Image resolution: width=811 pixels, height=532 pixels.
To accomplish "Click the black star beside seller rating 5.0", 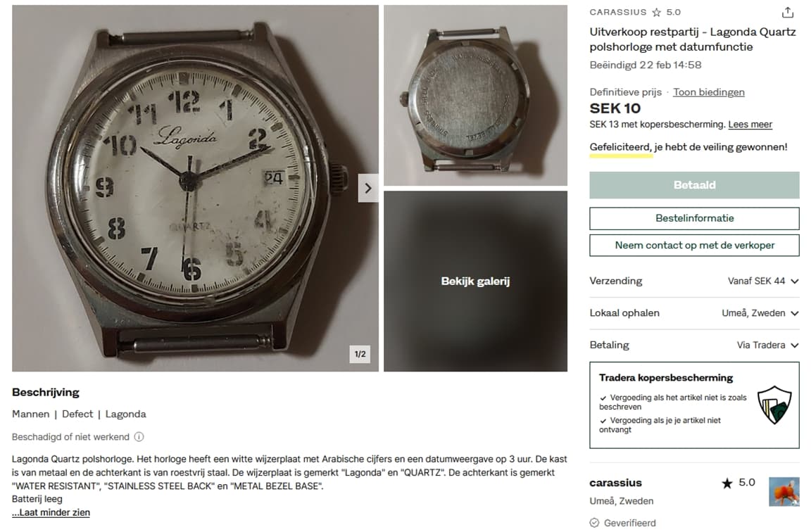I will pyautogui.click(x=727, y=483).
